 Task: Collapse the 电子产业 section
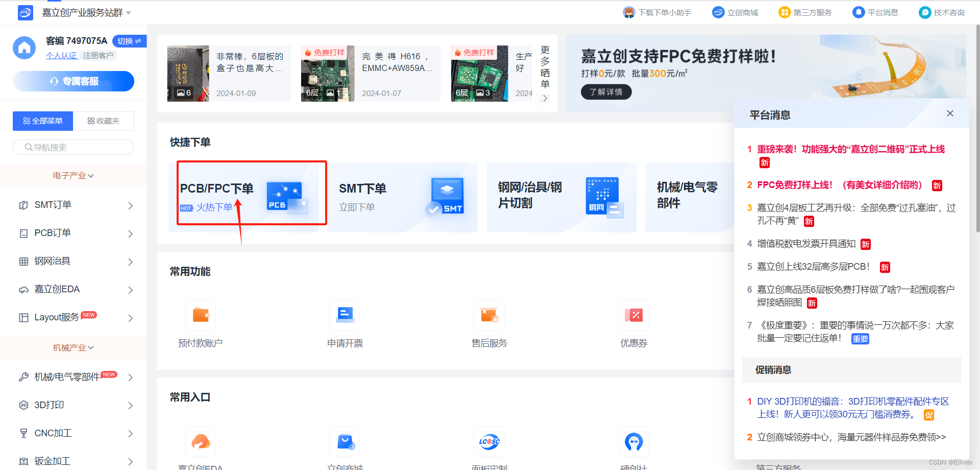click(73, 175)
